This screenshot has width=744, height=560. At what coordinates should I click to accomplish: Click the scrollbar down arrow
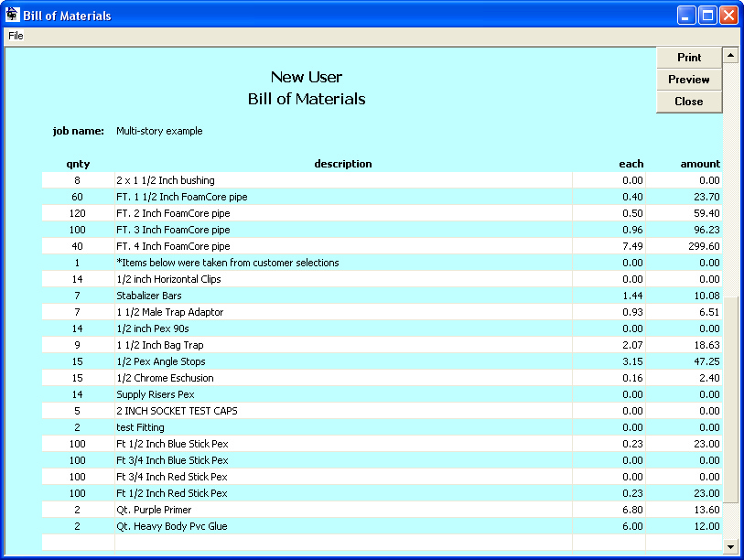pyautogui.click(x=732, y=546)
